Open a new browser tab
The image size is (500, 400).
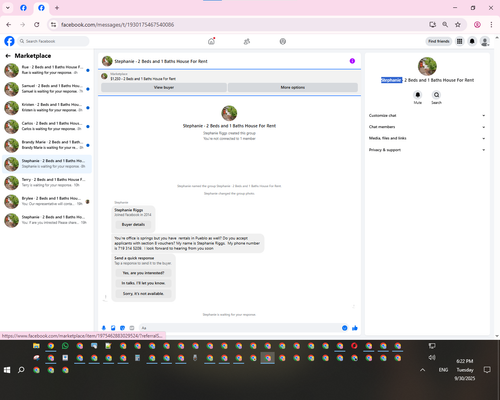(57, 8)
